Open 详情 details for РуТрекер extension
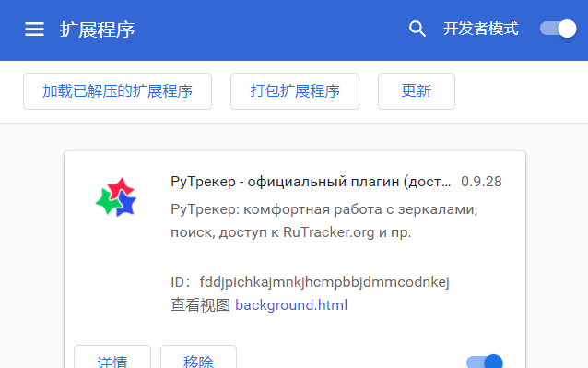 (x=112, y=358)
